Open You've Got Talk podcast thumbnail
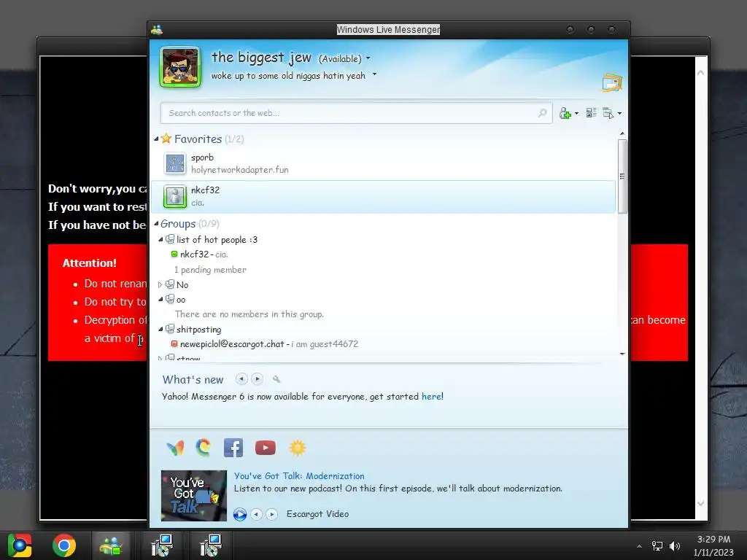Viewport: 747px width, 560px height. [x=194, y=496]
